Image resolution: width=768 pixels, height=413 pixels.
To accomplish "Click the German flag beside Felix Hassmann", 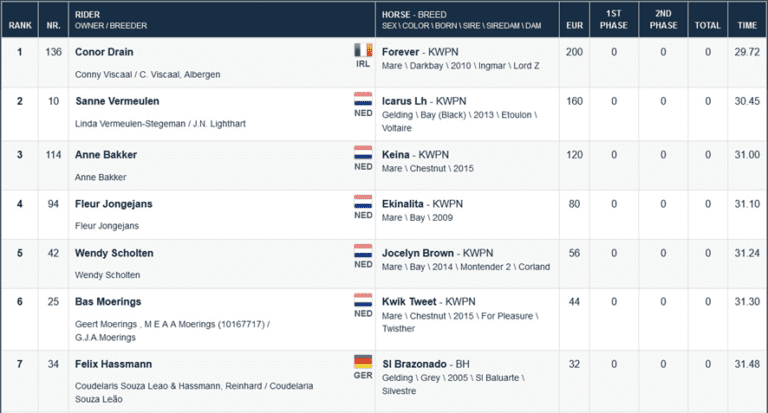I will pyautogui.click(x=363, y=362).
